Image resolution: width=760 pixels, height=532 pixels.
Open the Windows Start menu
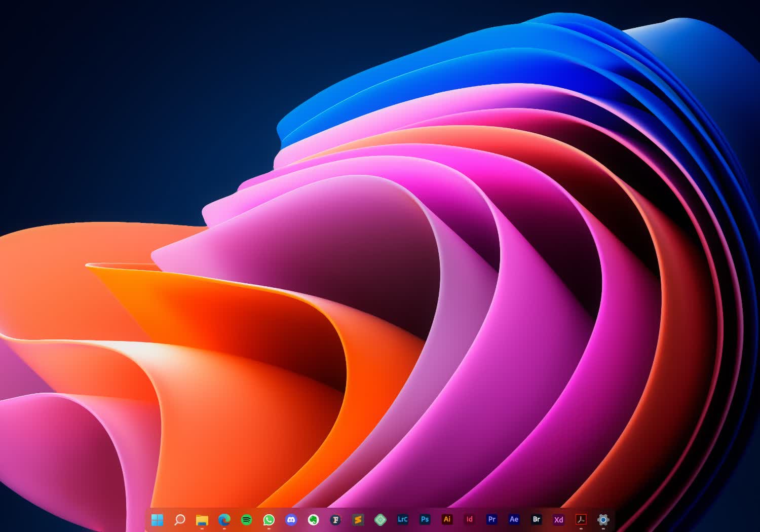[x=158, y=519]
